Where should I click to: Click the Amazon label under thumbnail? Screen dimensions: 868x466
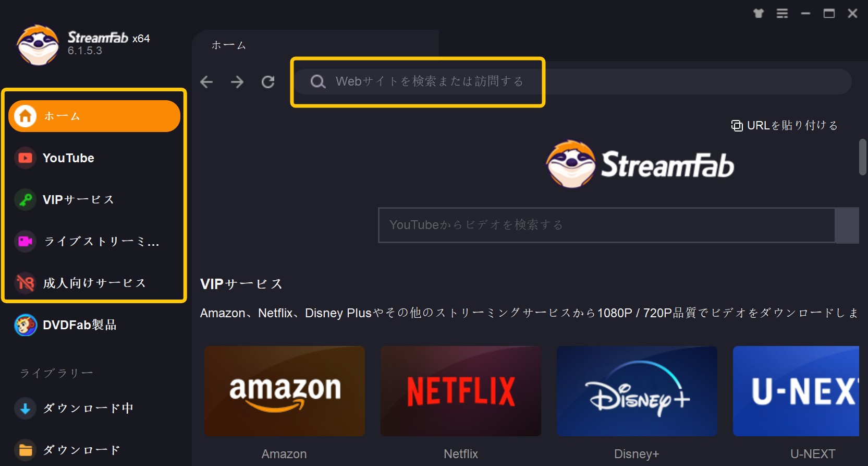click(284, 454)
